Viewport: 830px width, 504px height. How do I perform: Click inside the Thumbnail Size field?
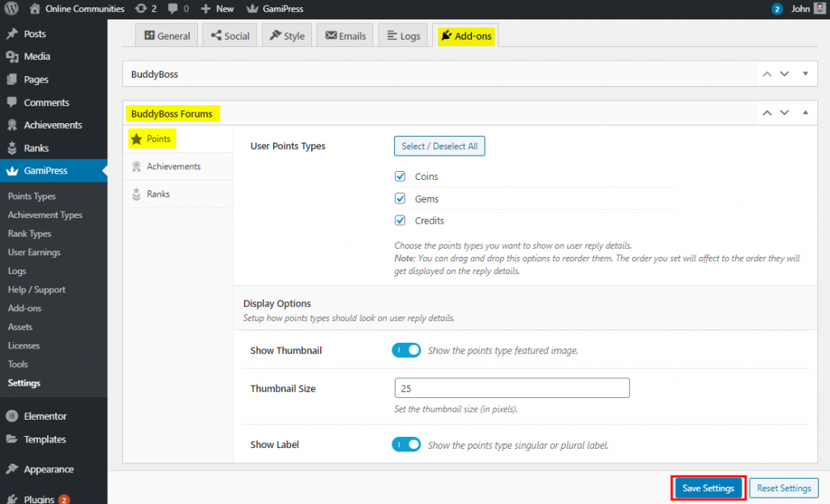pos(511,387)
